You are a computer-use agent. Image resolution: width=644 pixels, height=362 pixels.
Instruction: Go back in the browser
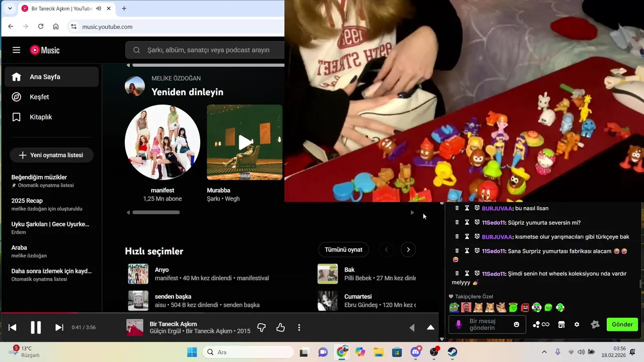[x=11, y=27]
